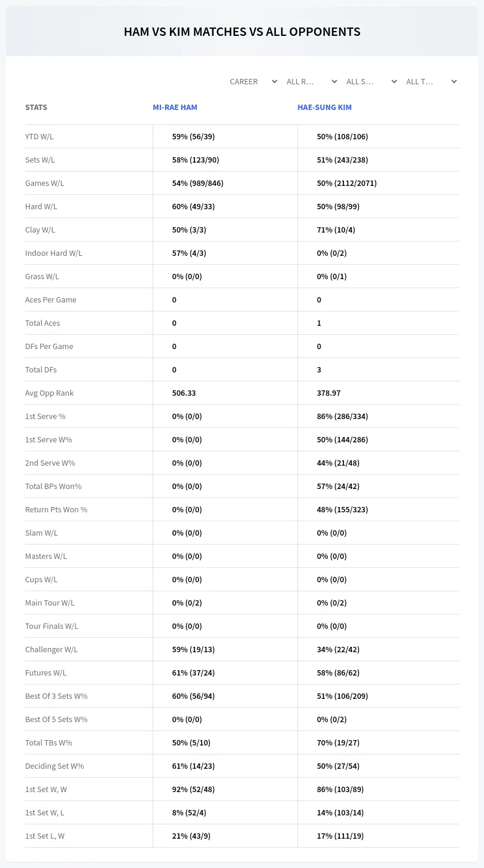Click the chevron arrow beside ALL T...
Image resolution: width=484 pixels, height=868 pixels.
[454, 81]
